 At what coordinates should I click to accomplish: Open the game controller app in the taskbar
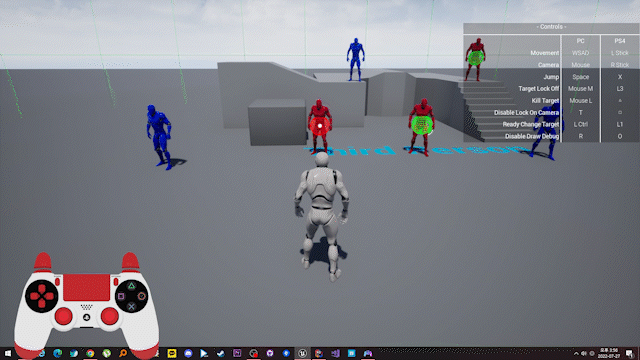pyautogui.click(x=368, y=353)
